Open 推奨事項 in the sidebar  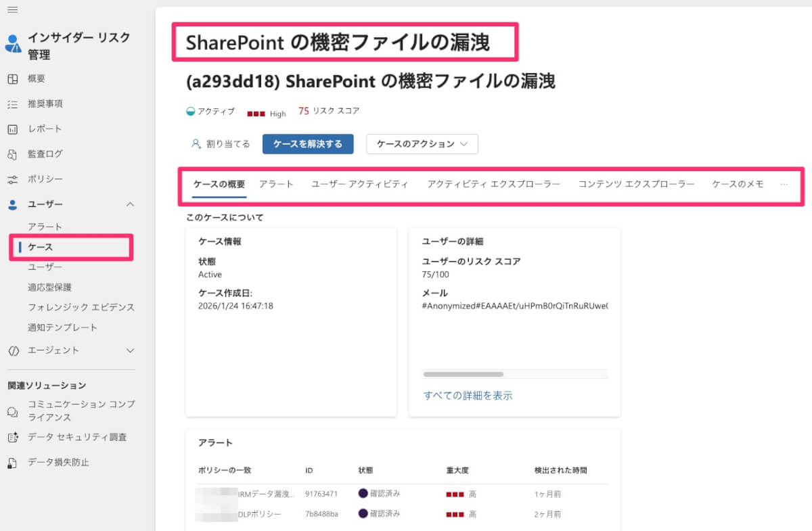[x=45, y=103]
